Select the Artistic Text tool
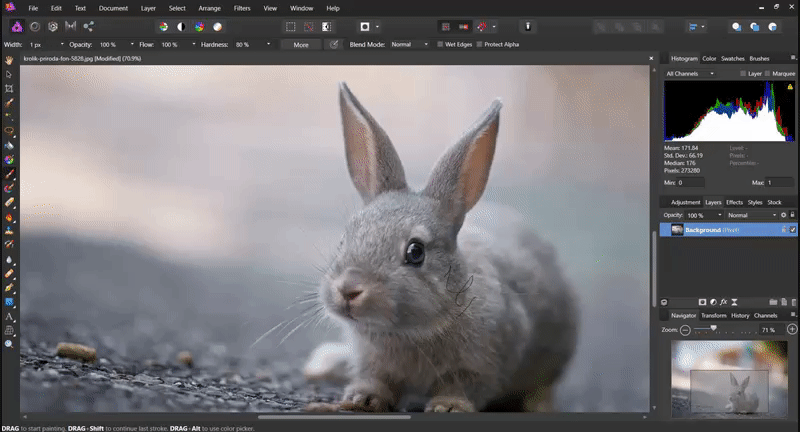This screenshot has height=432, width=800. 9,316
